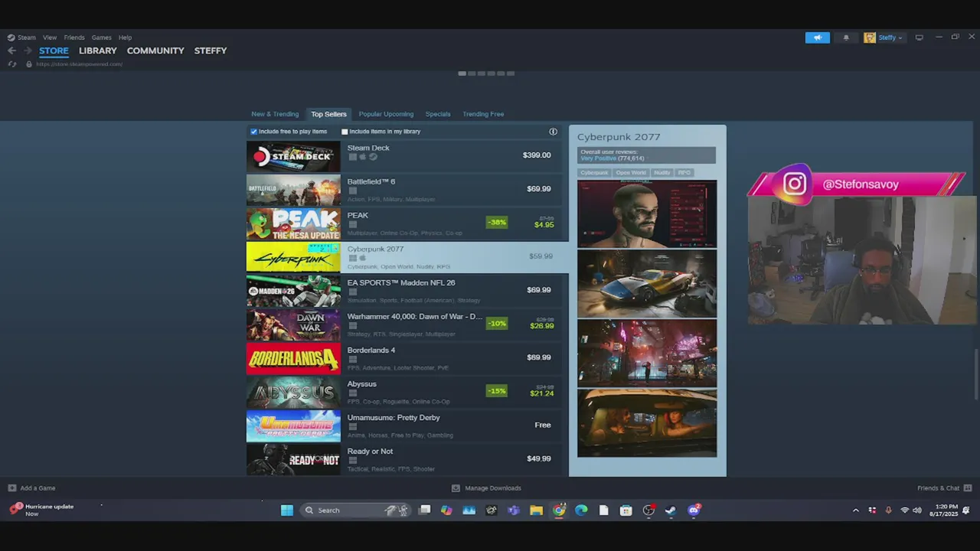Click the Steffy profile avatar
The height and width of the screenshot is (551, 980).
pyautogui.click(x=870, y=37)
